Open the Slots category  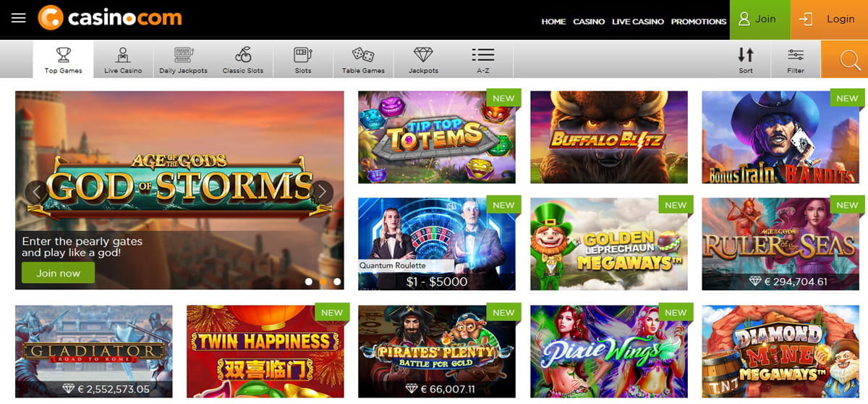[303, 59]
